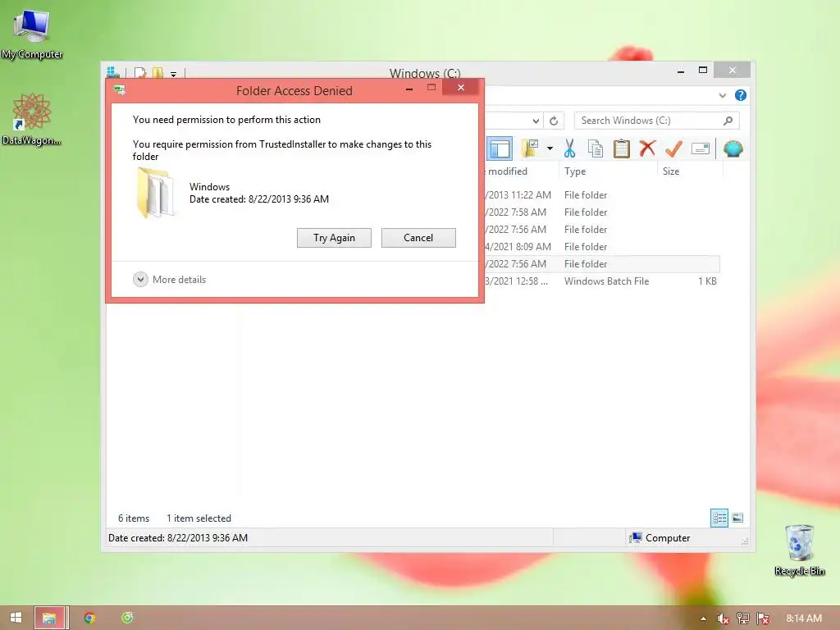The width and height of the screenshot is (840, 630).
Task: Select the Windows Batch File row
Action: point(601,281)
